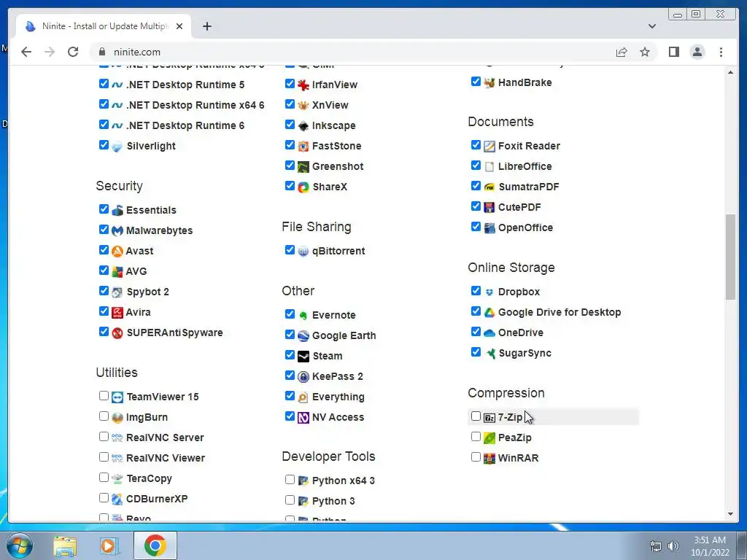Screen dimensions: 747x560
Task: Click the CDBurnerXP label
Action: [x=157, y=499]
